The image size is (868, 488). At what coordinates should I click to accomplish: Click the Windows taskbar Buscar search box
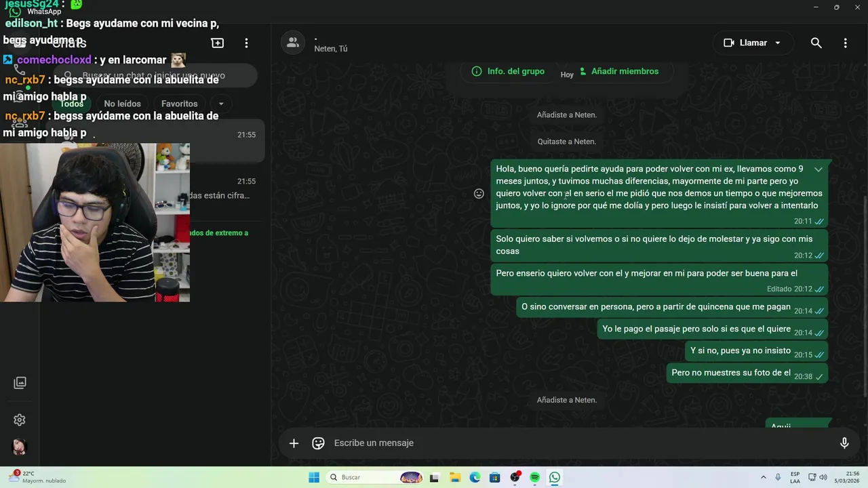coord(374,477)
